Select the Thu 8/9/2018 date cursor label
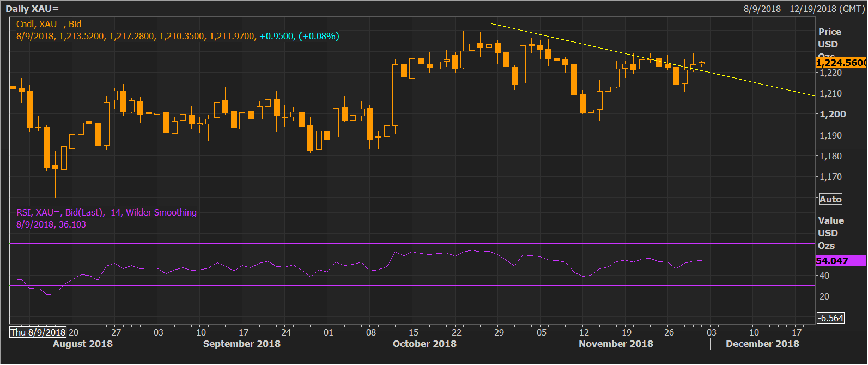This screenshot has height=365, width=868. coord(38,332)
